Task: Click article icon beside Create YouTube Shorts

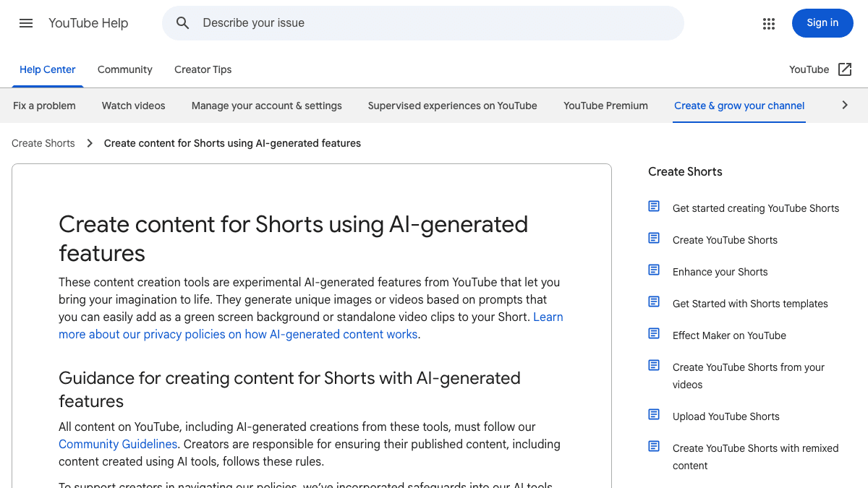Action: (654, 239)
